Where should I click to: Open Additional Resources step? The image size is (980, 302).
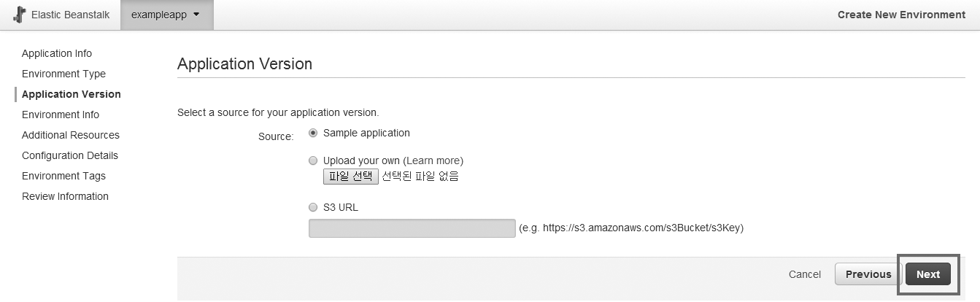[x=71, y=135]
